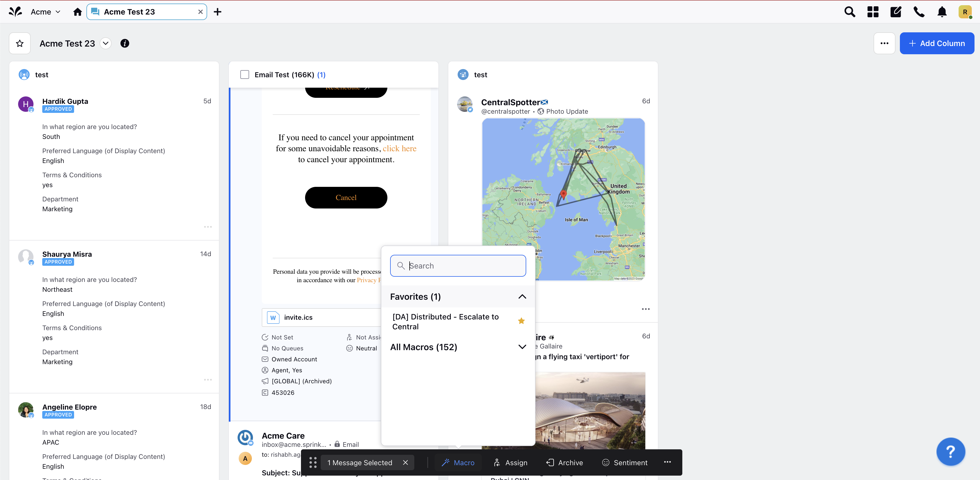Toggle the star favorite for DA Distributed macro

(521, 321)
